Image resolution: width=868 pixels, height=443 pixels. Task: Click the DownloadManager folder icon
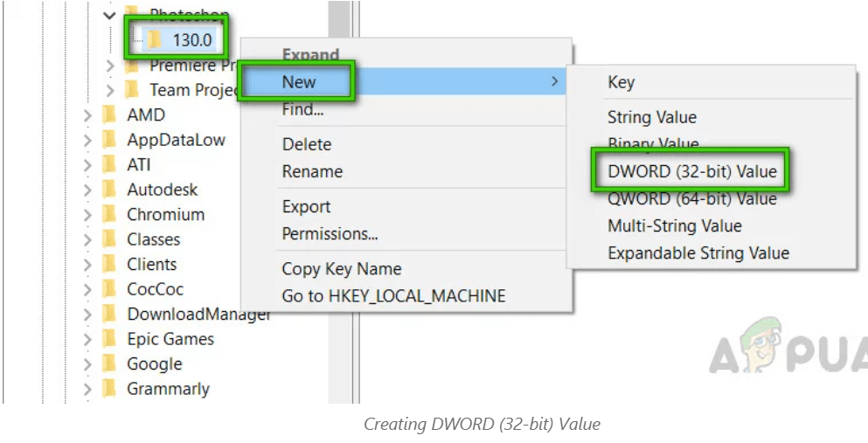tap(109, 314)
